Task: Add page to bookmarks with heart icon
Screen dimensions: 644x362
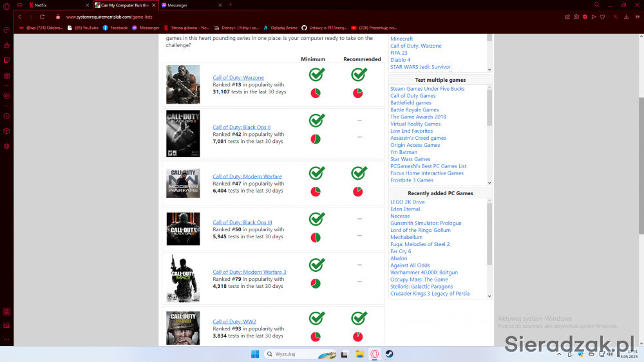Action: (603, 17)
